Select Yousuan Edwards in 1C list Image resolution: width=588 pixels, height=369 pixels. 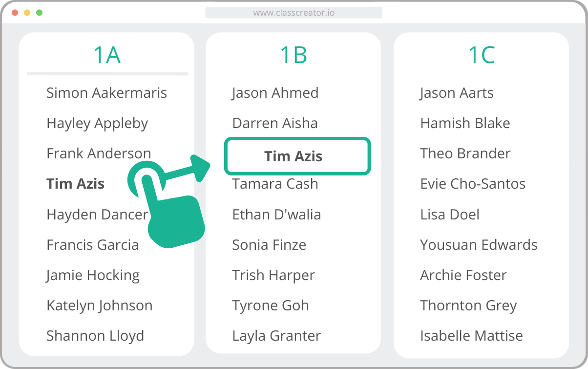[x=479, y=245]
